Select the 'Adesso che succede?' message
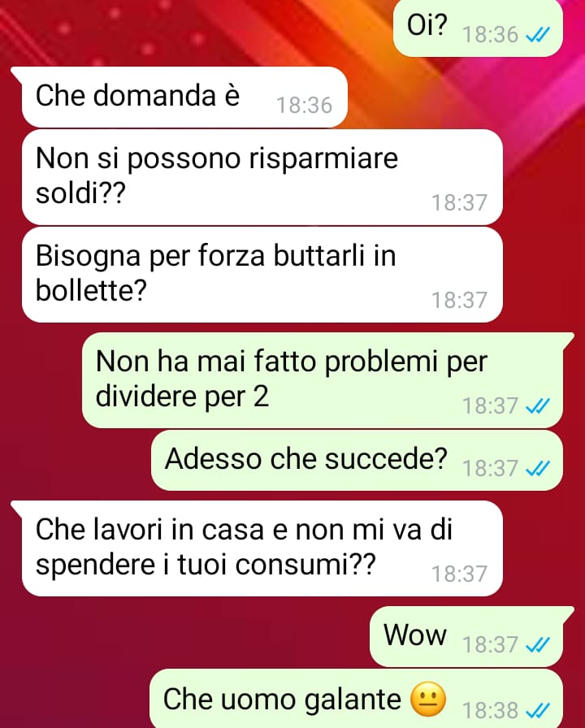The image size is (585, 728). (357, 460)
